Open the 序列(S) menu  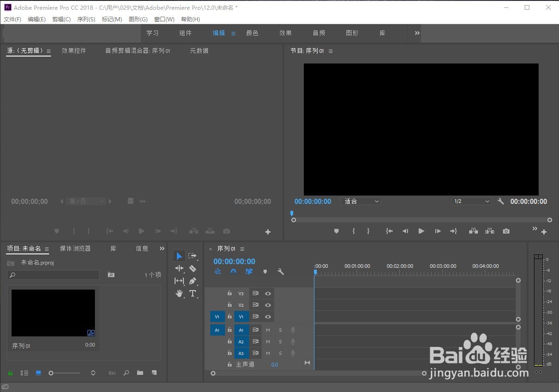86,19
